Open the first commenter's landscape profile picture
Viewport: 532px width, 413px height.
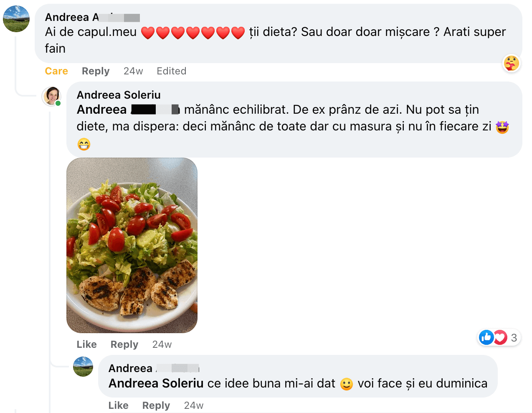[16, 19]
